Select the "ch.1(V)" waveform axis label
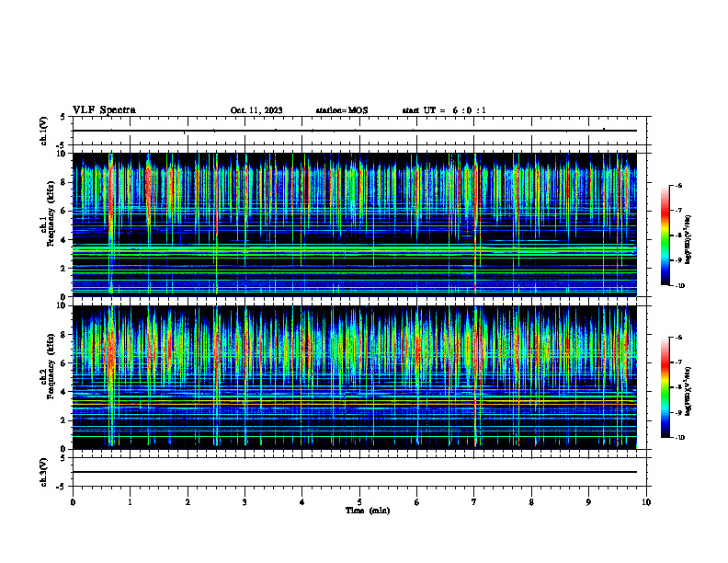The image size is (728, 563). 43,131
